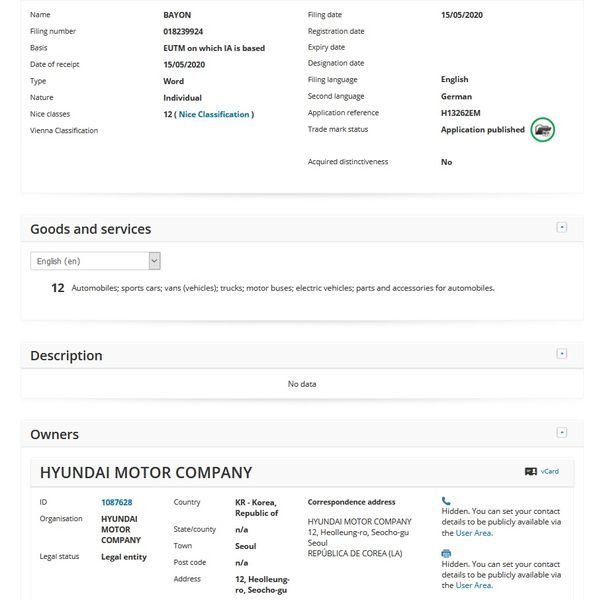Image resolution: width=601 pixels, height=600 pixels.
Task: Click the telephone icon in owner contact
Action: click(x=446, y=501)
